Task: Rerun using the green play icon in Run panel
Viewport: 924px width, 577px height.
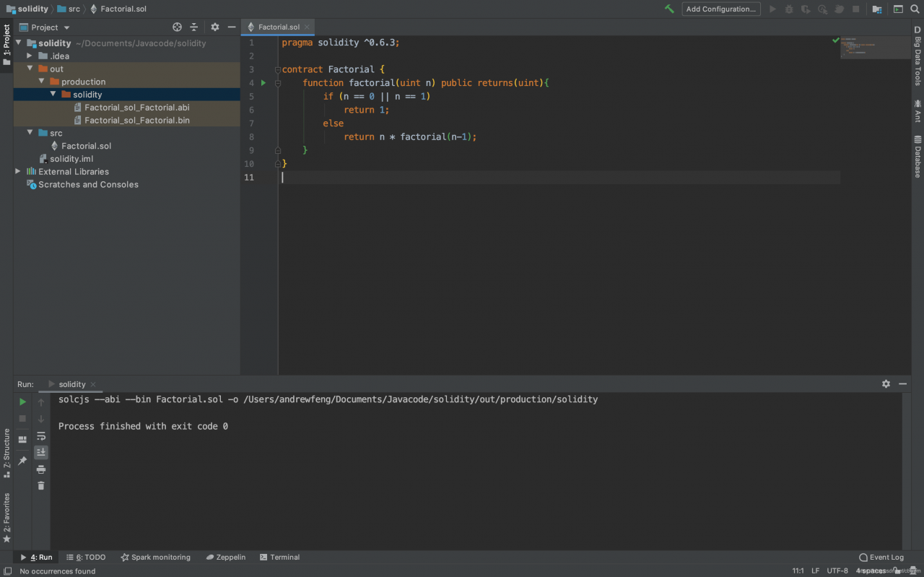Action: [22, 402]
